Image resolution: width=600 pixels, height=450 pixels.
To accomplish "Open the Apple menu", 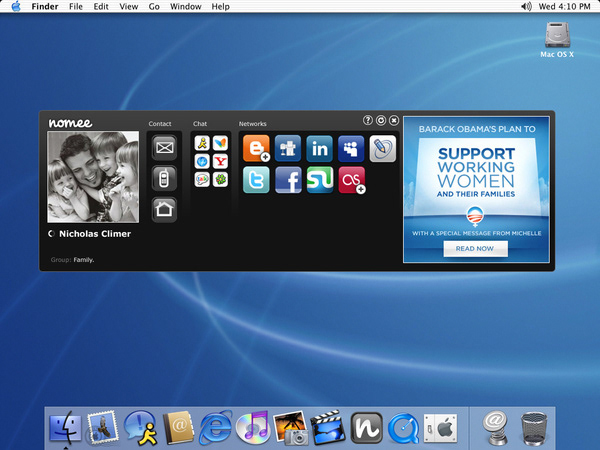I will (16, 6).
